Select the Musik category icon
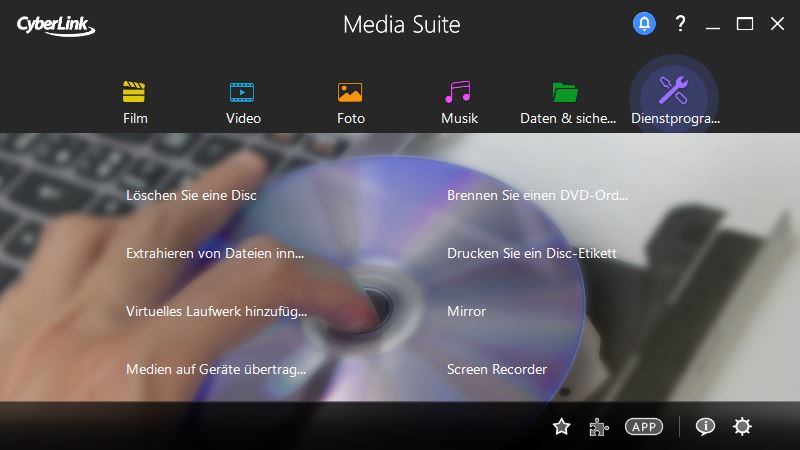 459,93
